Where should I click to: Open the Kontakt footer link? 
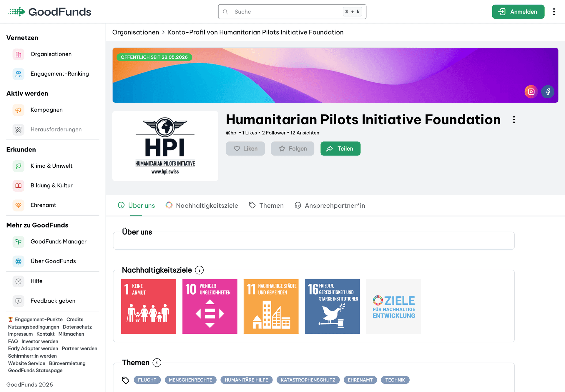pyautogui.click(x=46, y=334)
